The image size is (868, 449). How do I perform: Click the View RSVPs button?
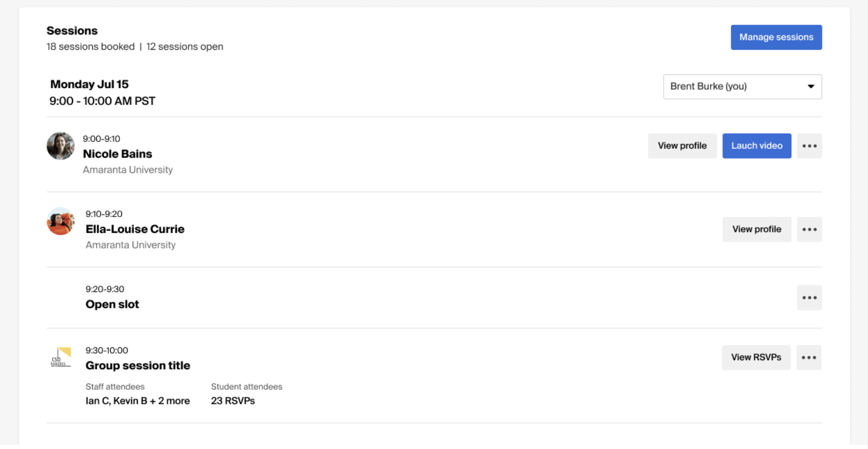[756, 357]
